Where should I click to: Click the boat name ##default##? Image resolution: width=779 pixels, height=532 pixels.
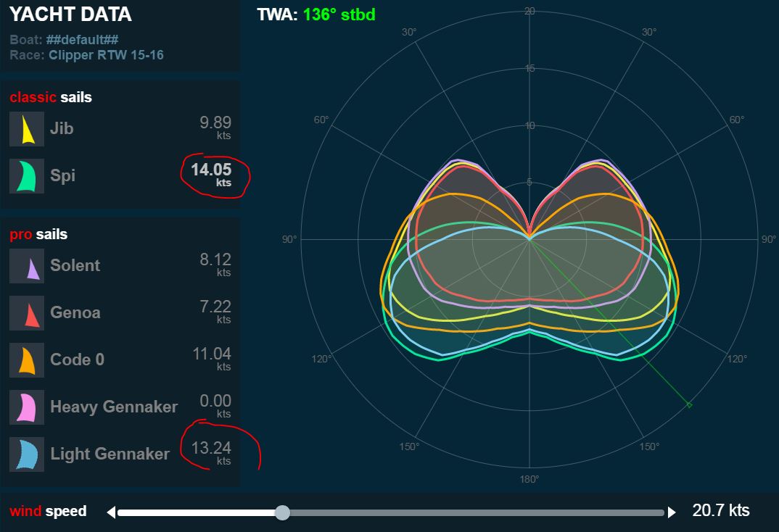[83, 40]
